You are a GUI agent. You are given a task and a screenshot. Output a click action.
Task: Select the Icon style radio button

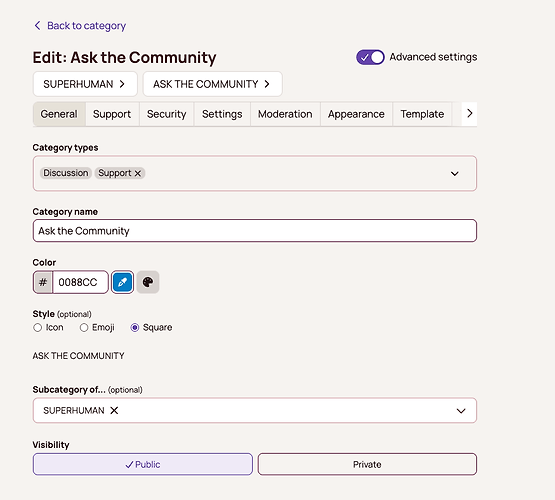[x=38, y=328]
